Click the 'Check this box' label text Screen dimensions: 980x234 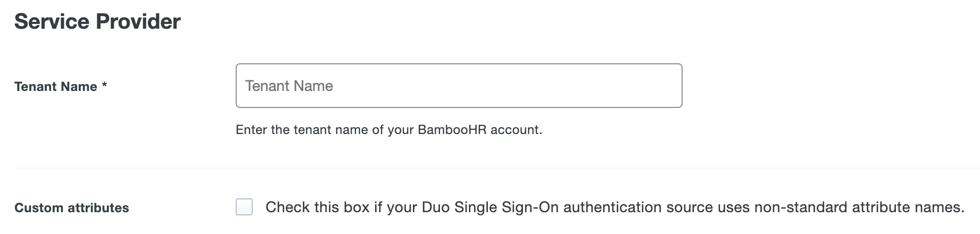point(317,207)
